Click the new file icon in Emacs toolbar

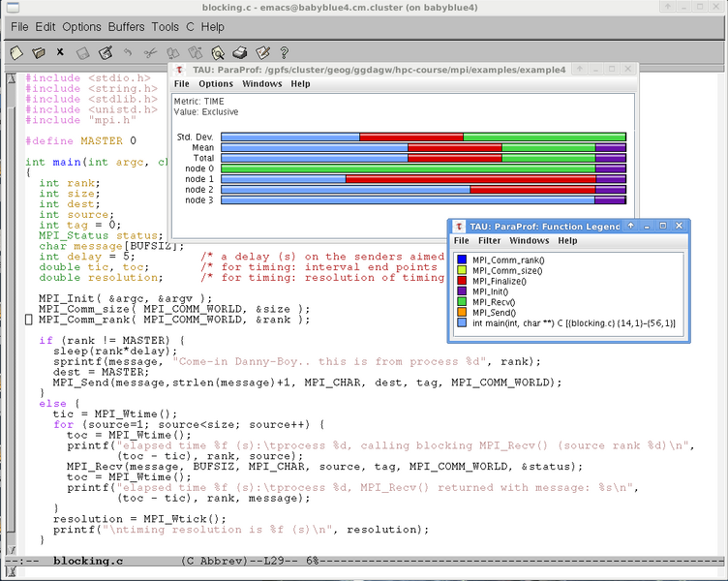point(16,52)
